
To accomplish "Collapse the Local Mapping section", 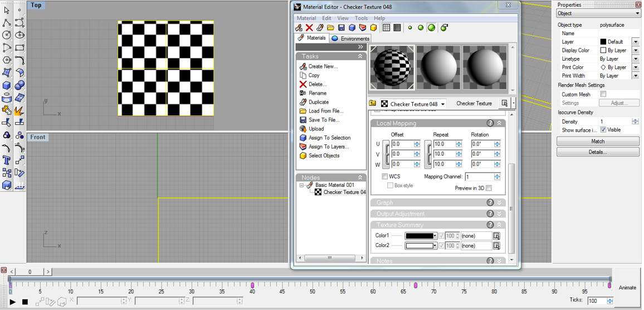I will click(499, 123).
